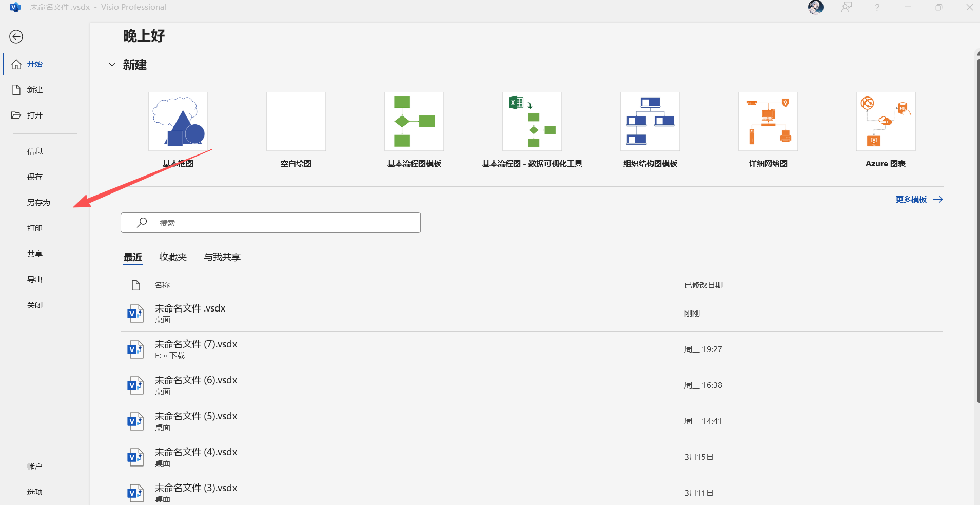Switch to the 收藏夹 tab
This screenshot has height=505, width=980.
click(173, 257)
